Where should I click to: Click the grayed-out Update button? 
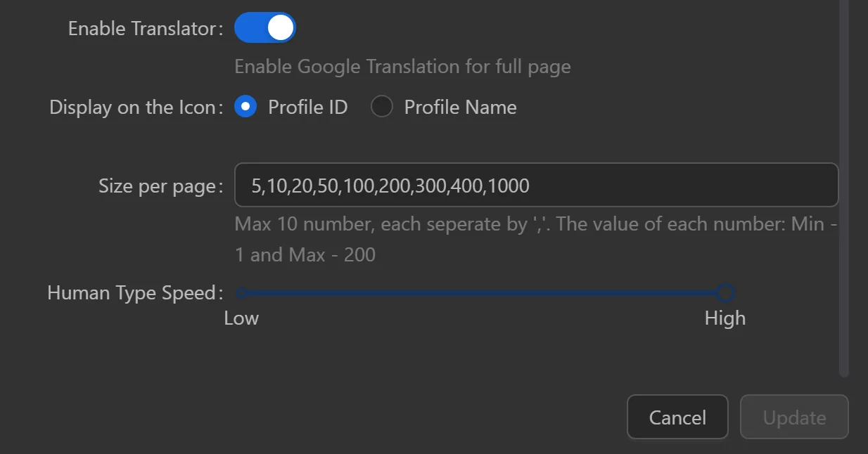tap(794, 417)
